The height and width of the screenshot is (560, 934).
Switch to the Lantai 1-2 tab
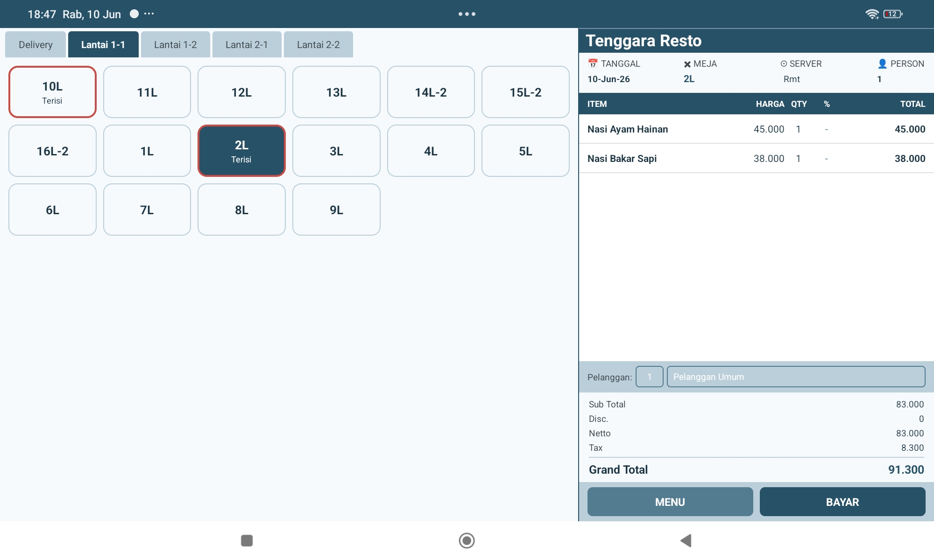[x=176, y=44]
